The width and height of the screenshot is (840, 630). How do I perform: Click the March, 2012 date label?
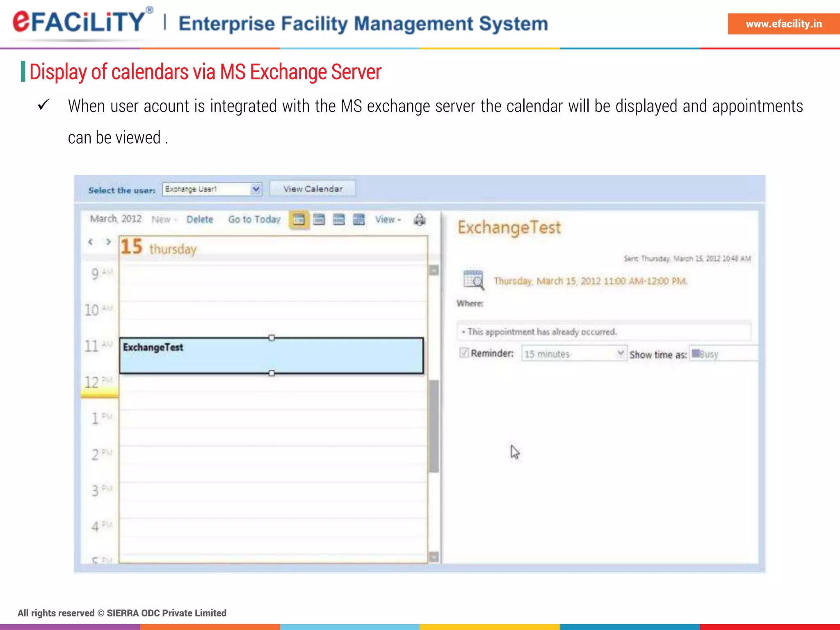pyautogui.click(x=116, y=219)
